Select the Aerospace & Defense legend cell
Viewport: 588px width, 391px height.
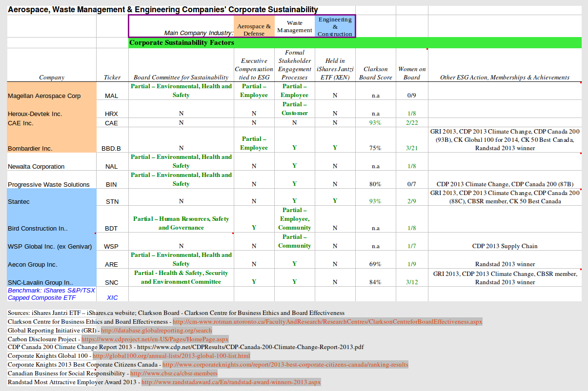point(254,26)
